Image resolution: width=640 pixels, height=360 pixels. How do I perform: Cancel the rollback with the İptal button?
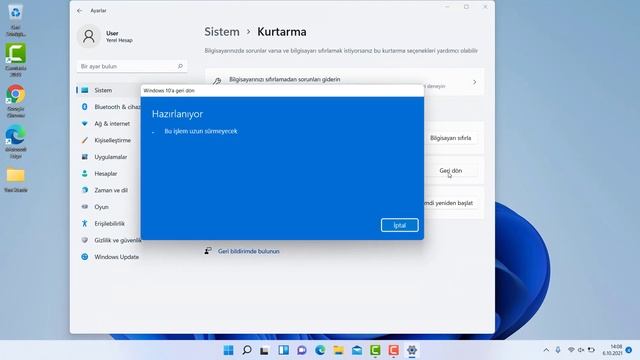pos(400,225)
